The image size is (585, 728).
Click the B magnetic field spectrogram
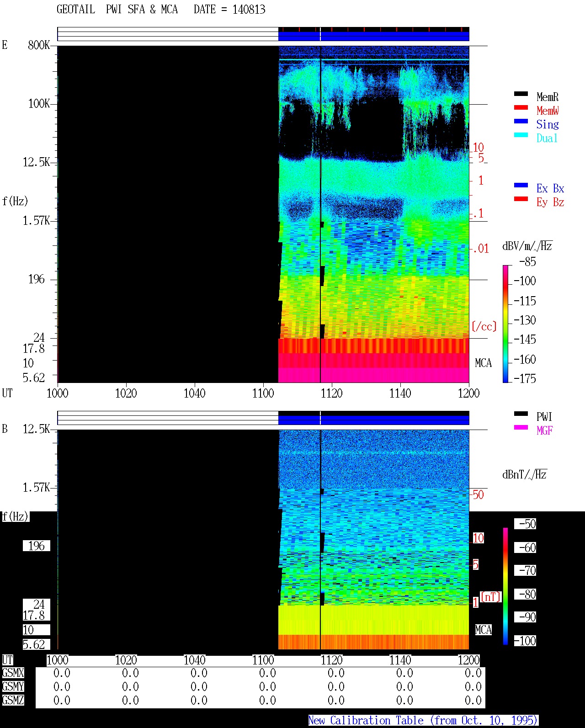coord(263,539)
